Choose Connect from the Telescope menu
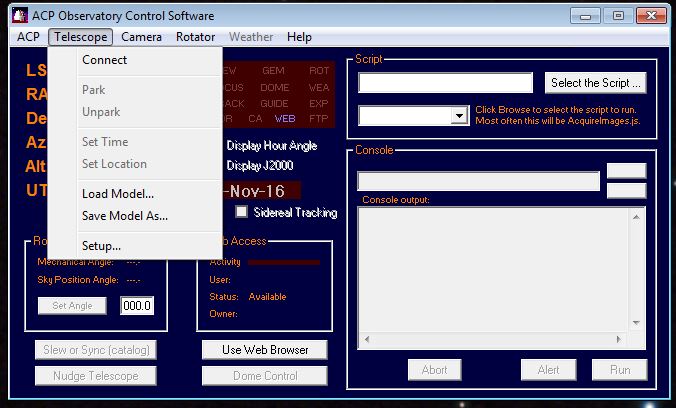 point(104,60)
